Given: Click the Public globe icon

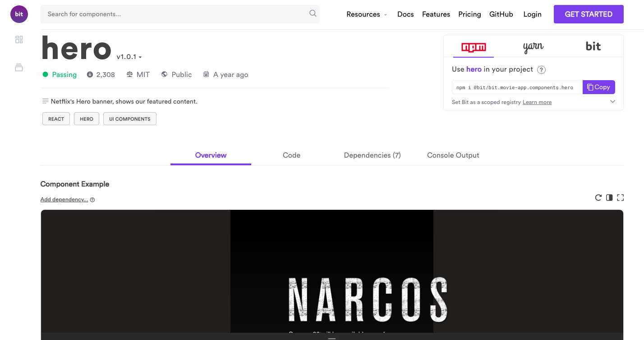Looking at the screenshot, I should [164, 74].
